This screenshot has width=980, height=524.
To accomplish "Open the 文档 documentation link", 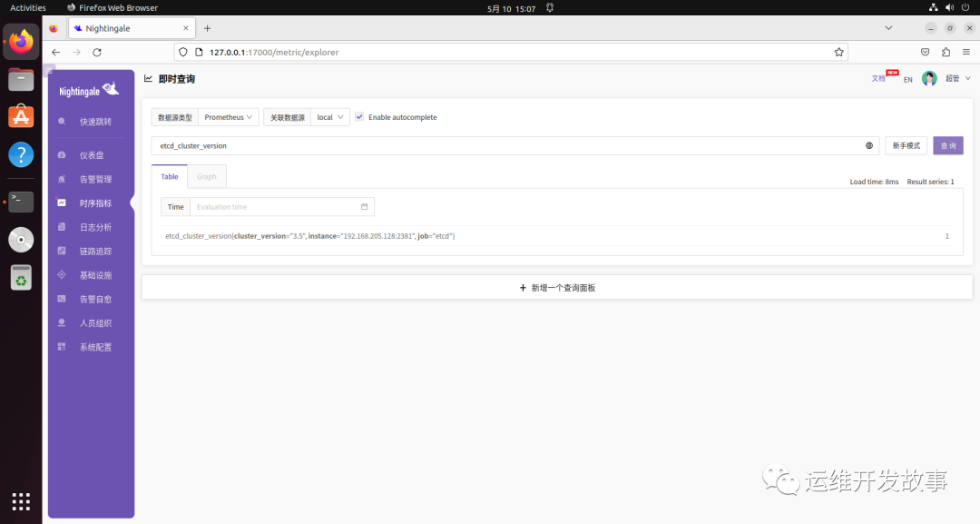I will pos(878,79).
